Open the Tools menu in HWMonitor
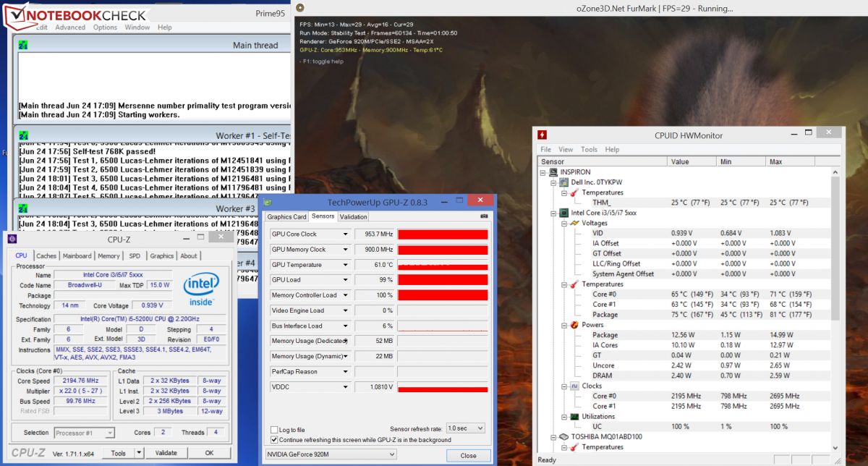 point(589,150)
